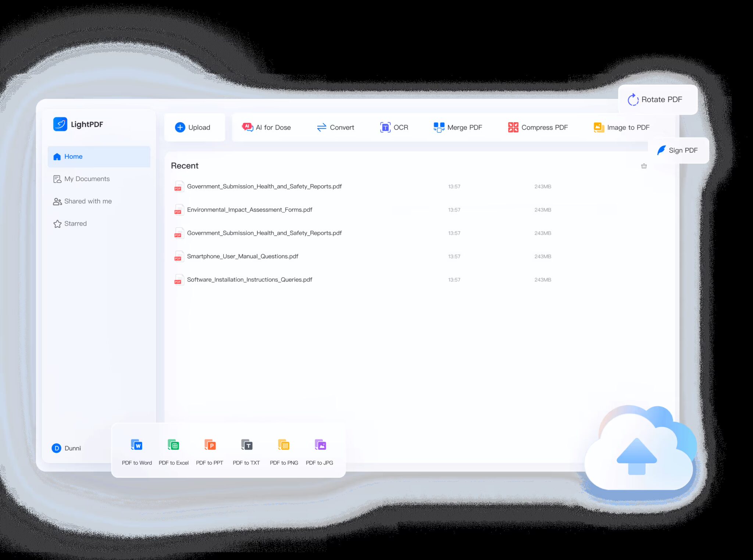Image resolution: width=753 pixels, height=560 pixels.
Task: Switch to My Documents section
Action: coord(87,179)
